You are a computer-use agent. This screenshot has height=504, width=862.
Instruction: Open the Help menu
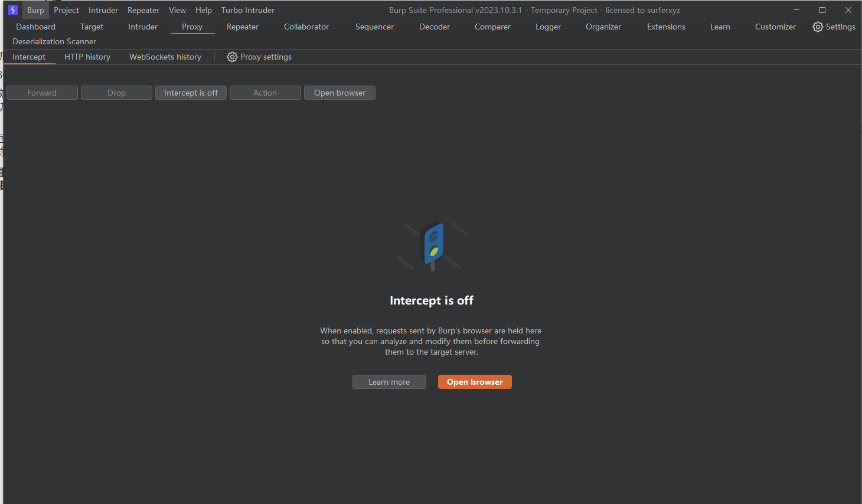[x=204, y=10]
